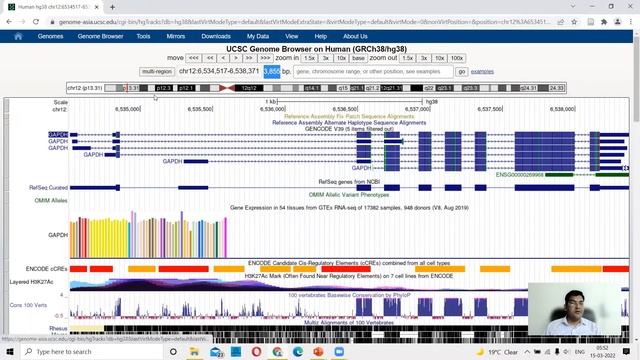Screen dimensions: 640x360
Task: Open the Tools menu
Action: point(143,36)
